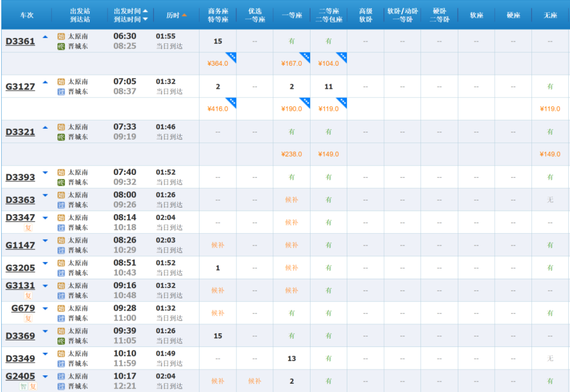
Task: Click 有 second class seat for D3349
Action: (328, 359)
